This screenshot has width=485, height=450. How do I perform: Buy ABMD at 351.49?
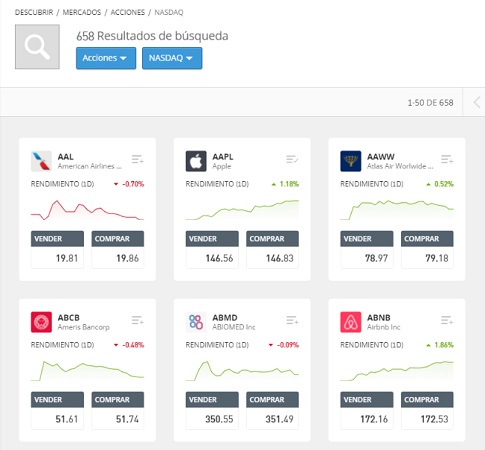point(272,410)
